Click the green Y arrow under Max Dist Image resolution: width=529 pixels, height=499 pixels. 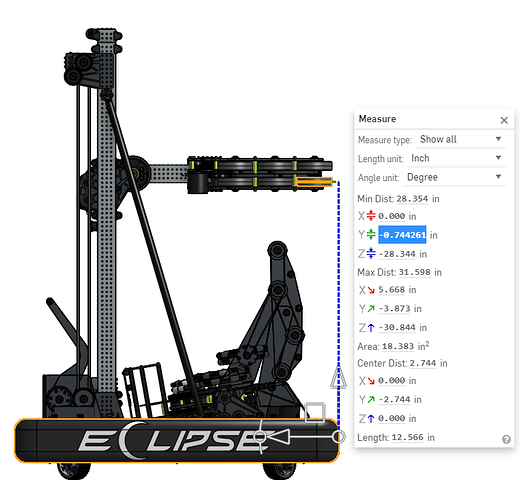pyautogui.click(x=371, y=309)
